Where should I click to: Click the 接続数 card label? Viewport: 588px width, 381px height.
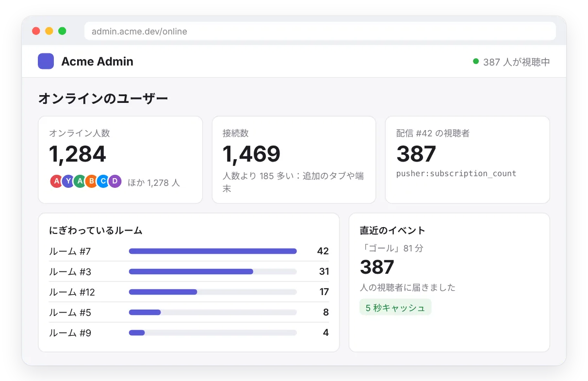click(x=236, y=133)
